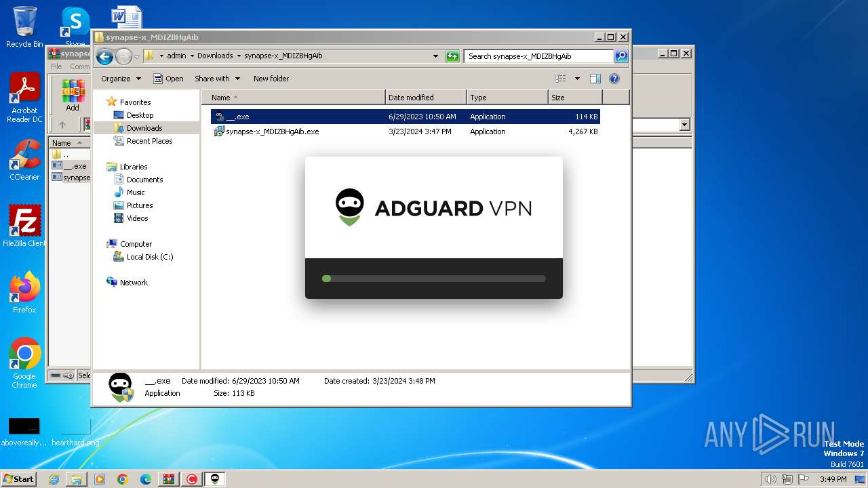Click the Explorer help question-mark icon

click(x=614, y=79)
